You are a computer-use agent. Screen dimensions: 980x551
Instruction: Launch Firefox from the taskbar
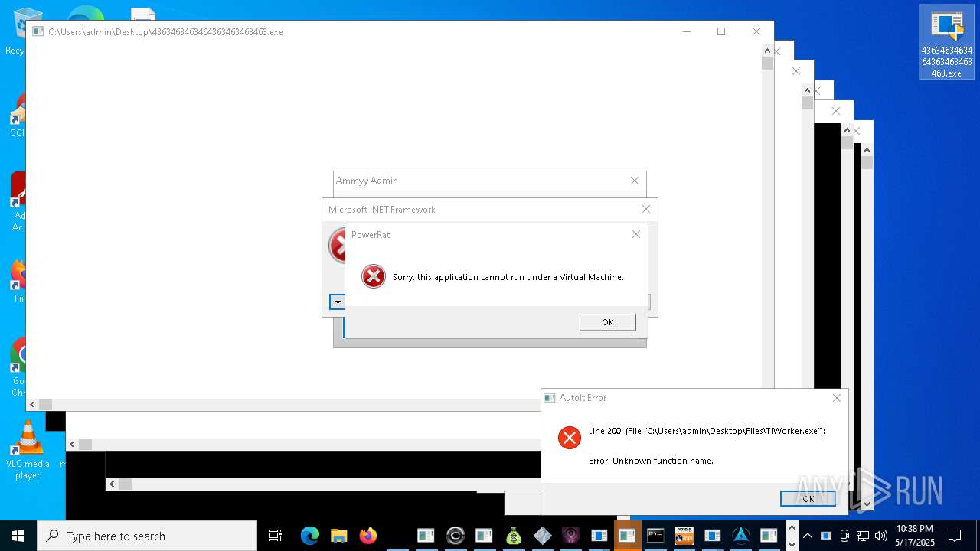click(x=368, y=536)
